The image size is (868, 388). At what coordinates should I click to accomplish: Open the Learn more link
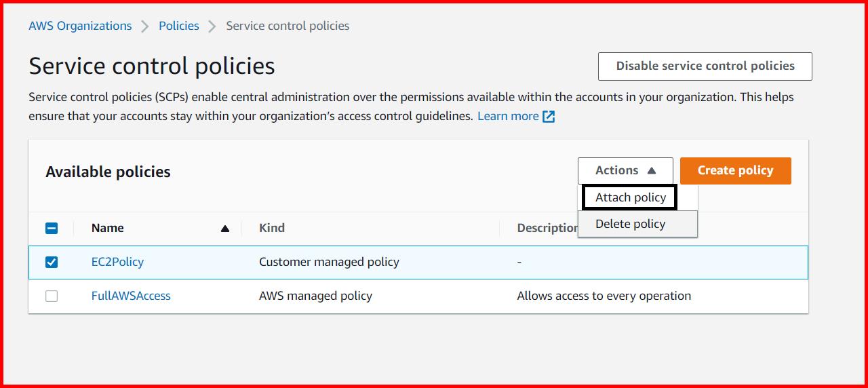coord(508,116)
